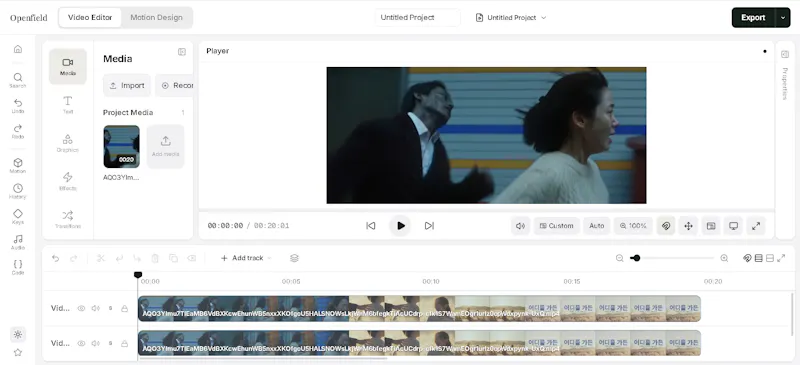Click the Record button

(x=174, y=85)
